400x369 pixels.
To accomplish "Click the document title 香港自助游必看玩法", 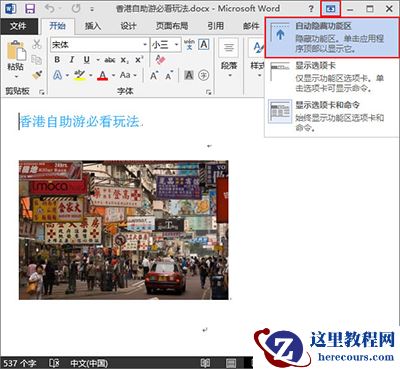I will tap(80, 122).
